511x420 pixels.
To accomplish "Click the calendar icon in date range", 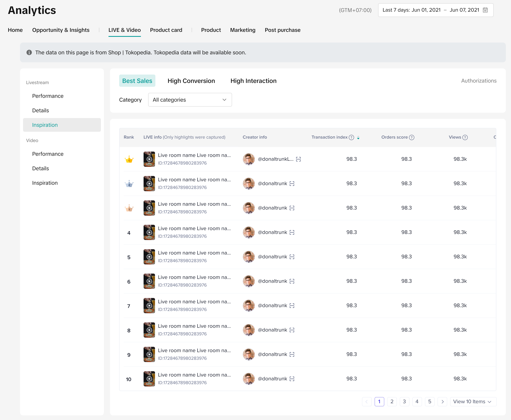I will click(485, 10).
